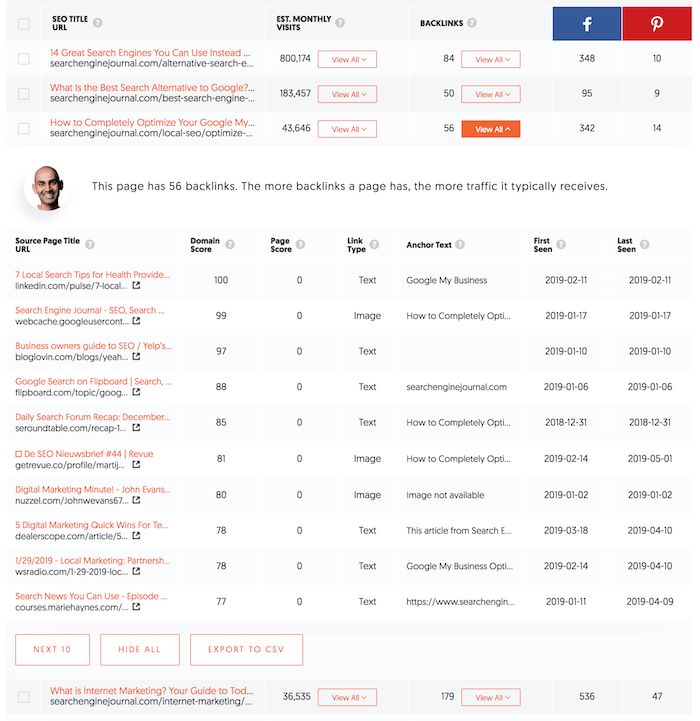Screen dimensions: 700x721
Task: Check the box for Optimize Your Google My row
Action: point(23,129)
